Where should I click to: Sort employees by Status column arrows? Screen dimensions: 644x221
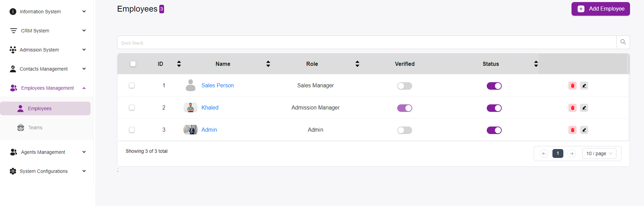point(536,64)
